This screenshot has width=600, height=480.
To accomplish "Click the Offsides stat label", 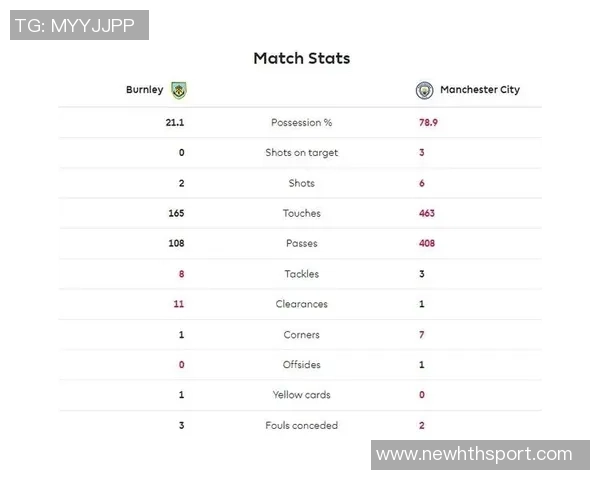I will (301, 365).
